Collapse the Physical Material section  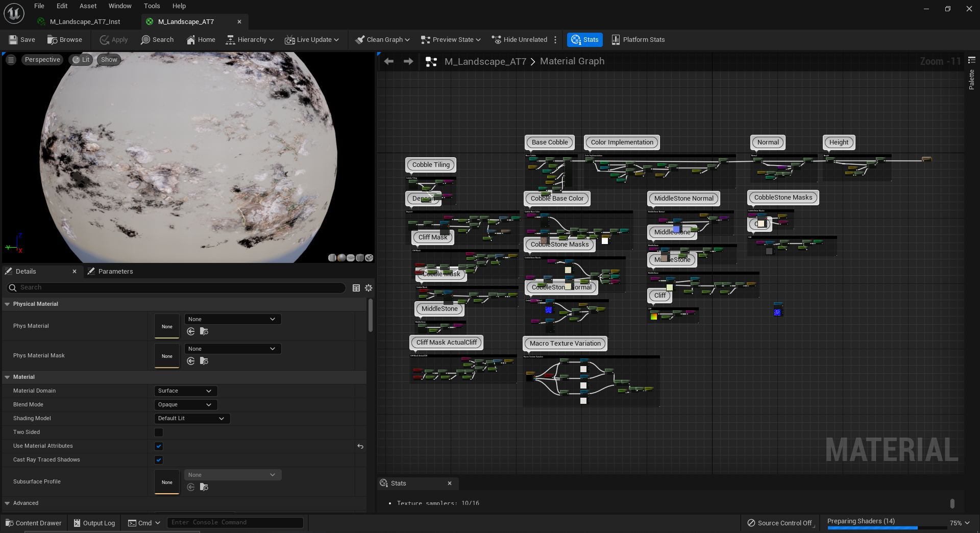tap(7, 304)
